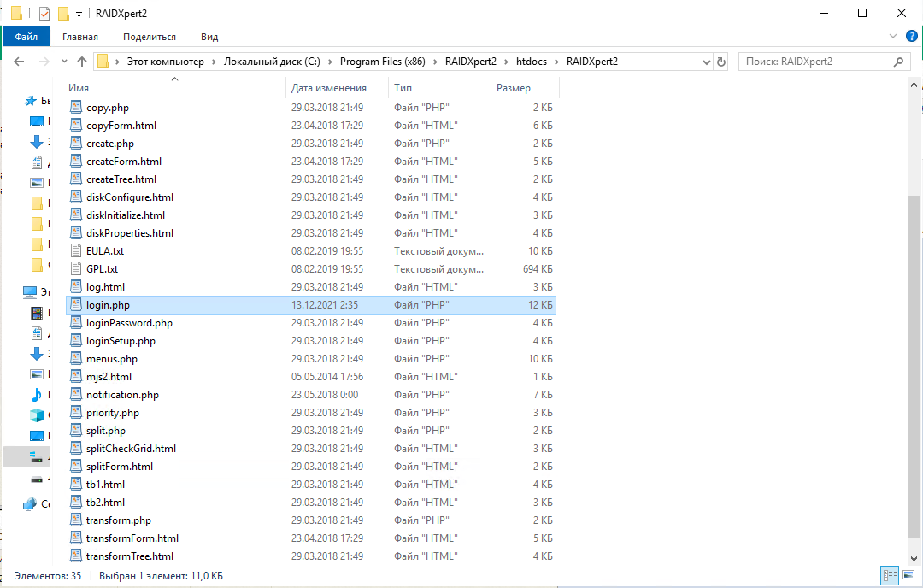Screen dimensions: 923x588
Task: Click file list vertical scrollbar down arrow
Action: tap(914, 559)
